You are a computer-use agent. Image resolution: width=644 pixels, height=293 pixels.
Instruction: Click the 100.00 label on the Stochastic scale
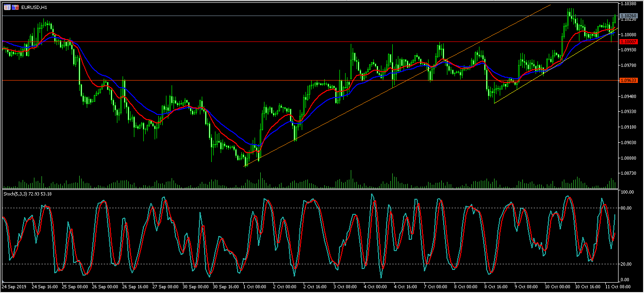click(627, 191)
